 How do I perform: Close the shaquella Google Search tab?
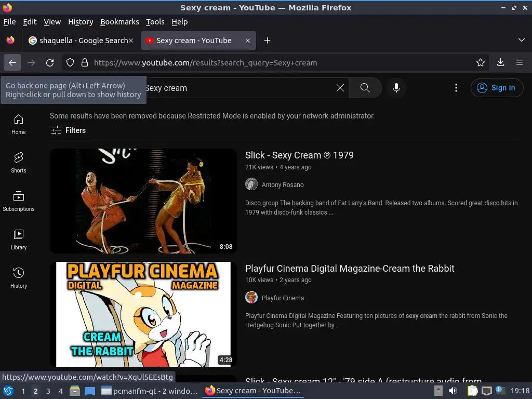tap(131, 41)
